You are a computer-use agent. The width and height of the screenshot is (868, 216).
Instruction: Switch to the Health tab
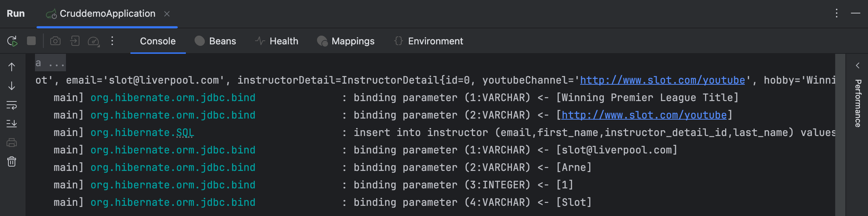tap(277, 41)
